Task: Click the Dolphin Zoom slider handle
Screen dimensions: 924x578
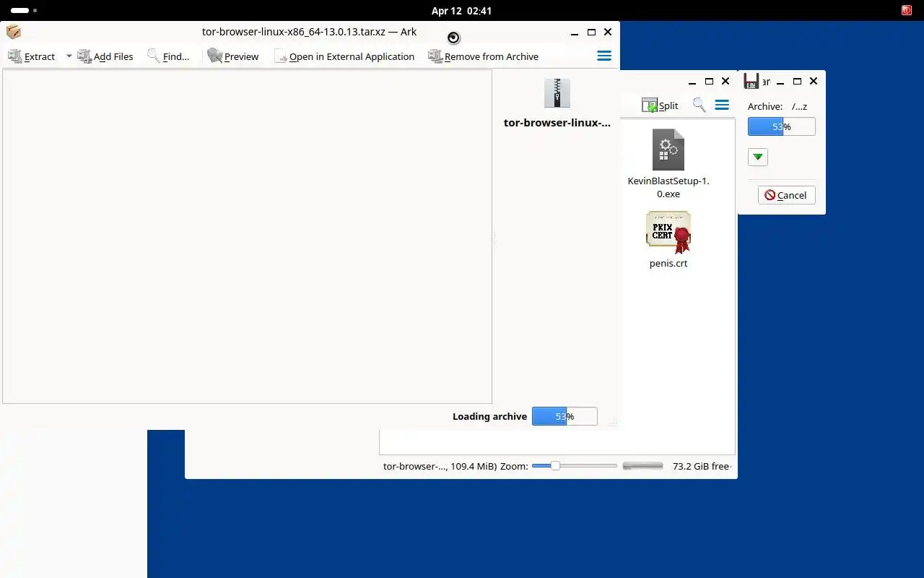Action: [x=555, y=466]
